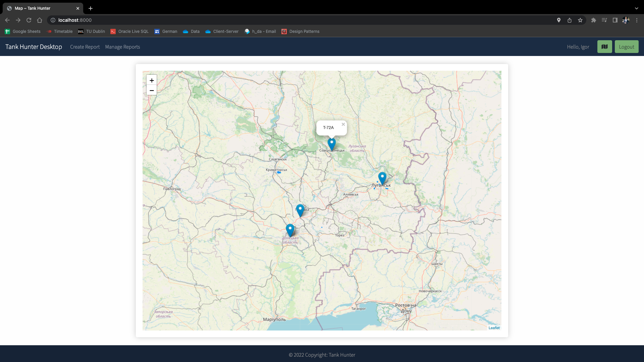The height and width of the screenshot is (362, 644).
Task: Open h_da - Email bookmark
Action: [260, 32]
